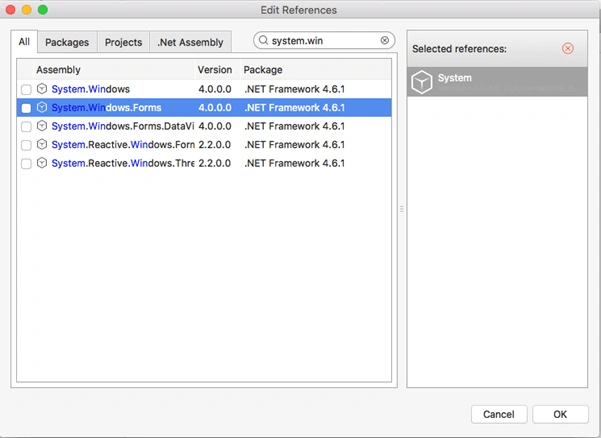Check the System.Windows checkbox
Screen dimensions: 601x438
pyautogui.click(x=26, y=90)
